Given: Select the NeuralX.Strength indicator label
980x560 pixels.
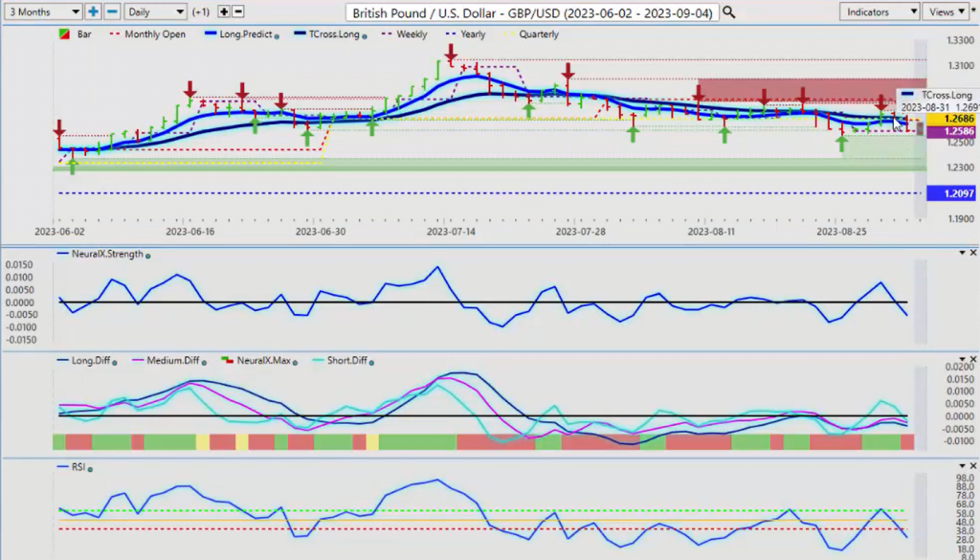Looking at the screenshot, I should [107, 254].
